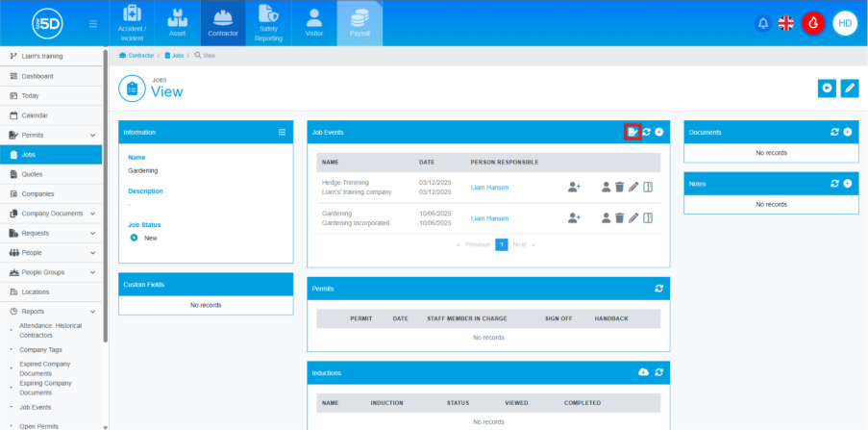Collapse the Reports sidebar section
The height and width of the screenshot is (430, 868).
tap(93, 312)
